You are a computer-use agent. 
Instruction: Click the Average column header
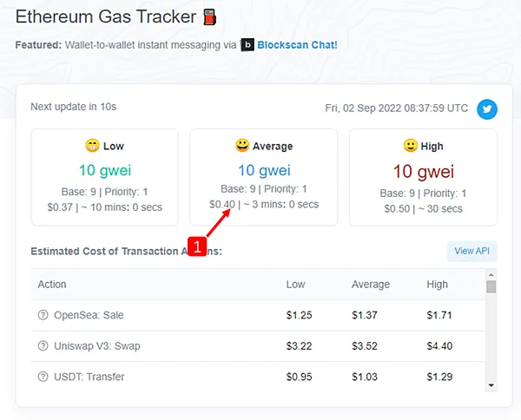pyautogui.click(x=371, y=285)
